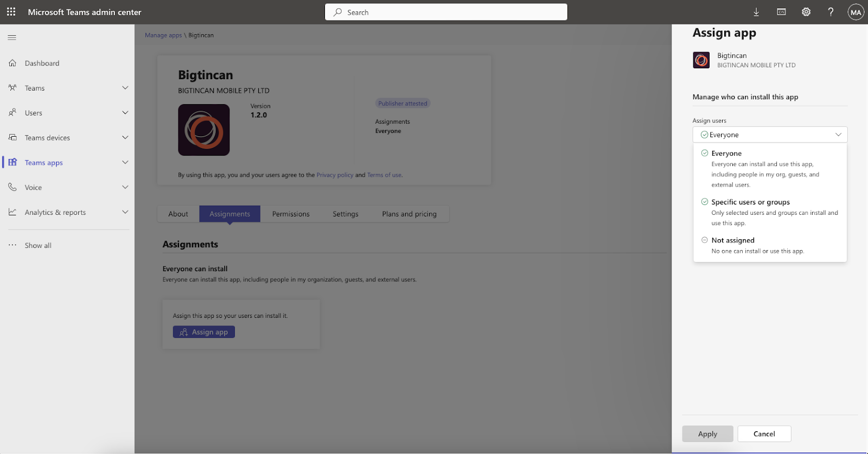Expand the Voice menu chevron
The image size is (868, 454).
click(x=125, y=188)
